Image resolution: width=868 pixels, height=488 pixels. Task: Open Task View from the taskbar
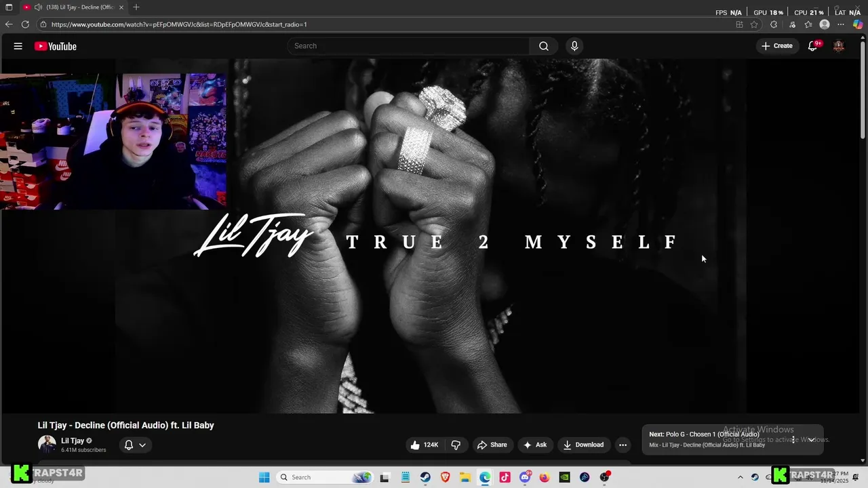[385, 477]
